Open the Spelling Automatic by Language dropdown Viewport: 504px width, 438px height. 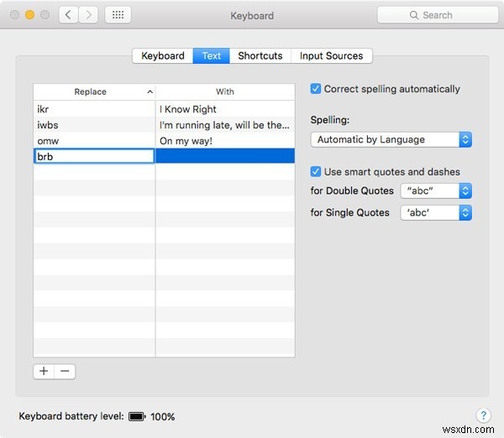pyautogui.click(x=391, y=139)
